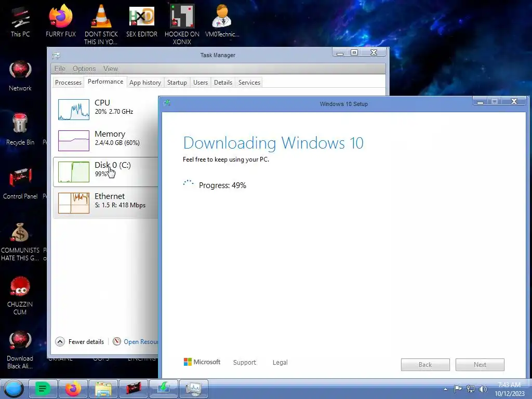Switch to the Details tab
Image resolution: width=532 pixels, height=399 pixels.
click(223, 83)
